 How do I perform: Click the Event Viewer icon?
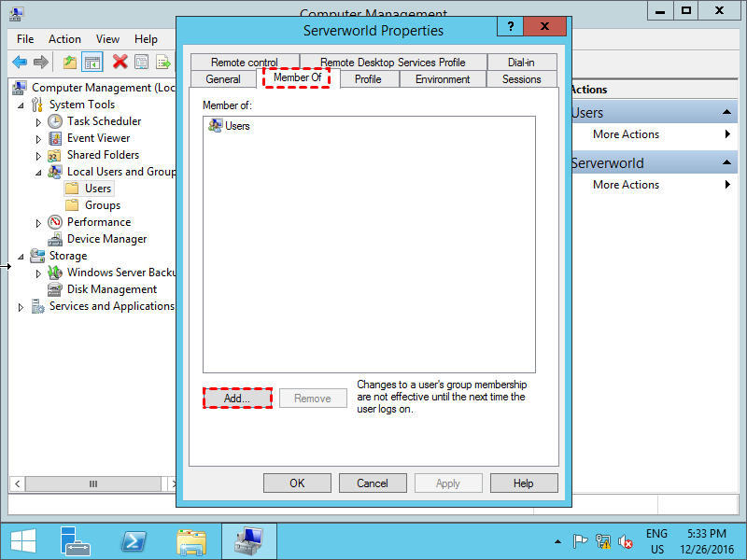55,138
